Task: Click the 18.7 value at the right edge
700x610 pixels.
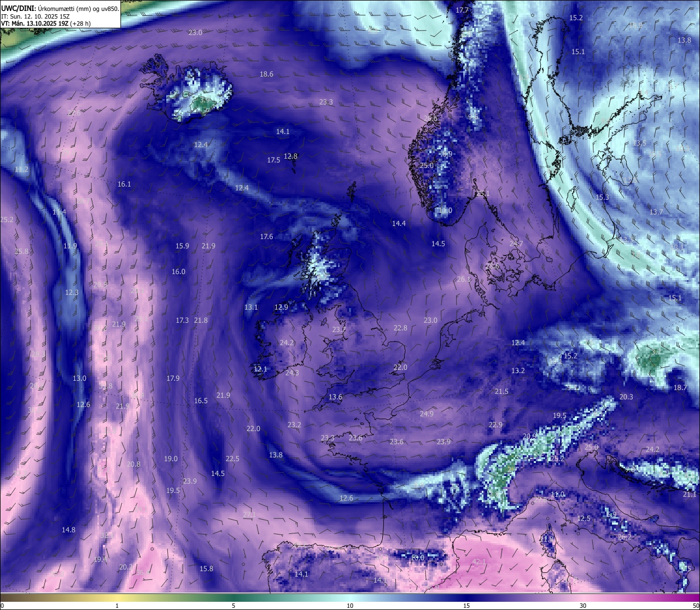Action: tap(680, 388)
